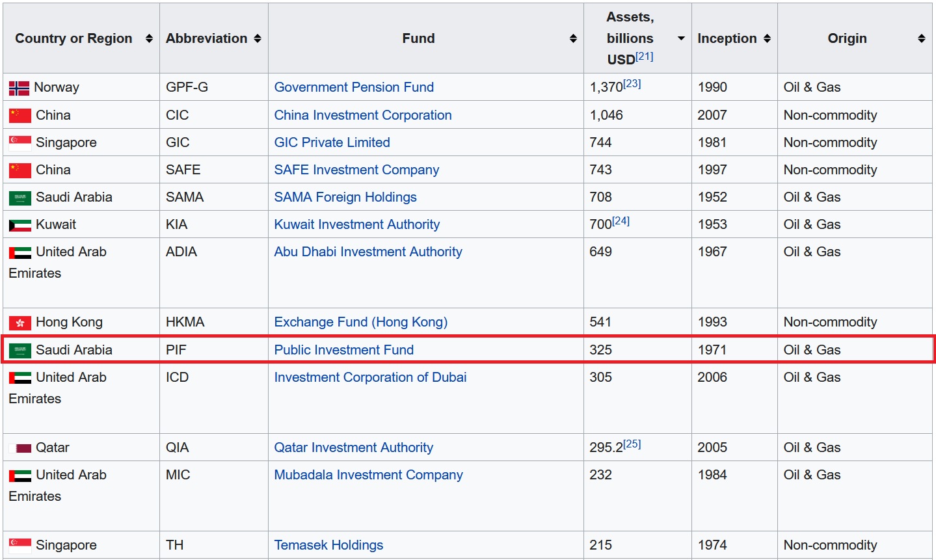936x560 pixels.
Task: Open citation 24 beside 700
Action: point(621,221)
